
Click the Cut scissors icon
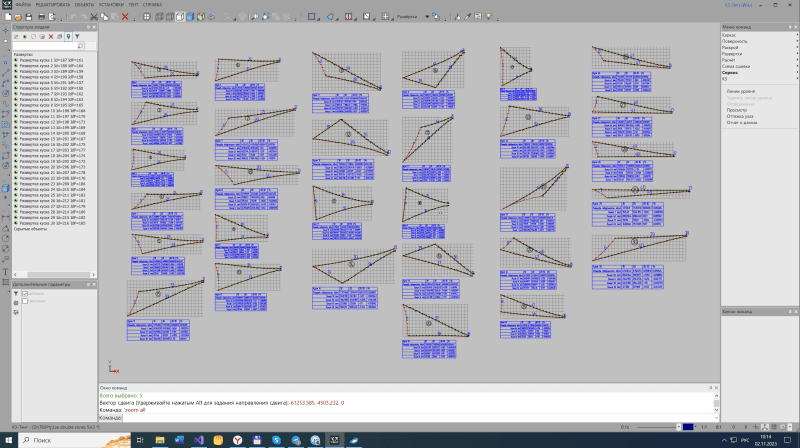tap(93, 17)
